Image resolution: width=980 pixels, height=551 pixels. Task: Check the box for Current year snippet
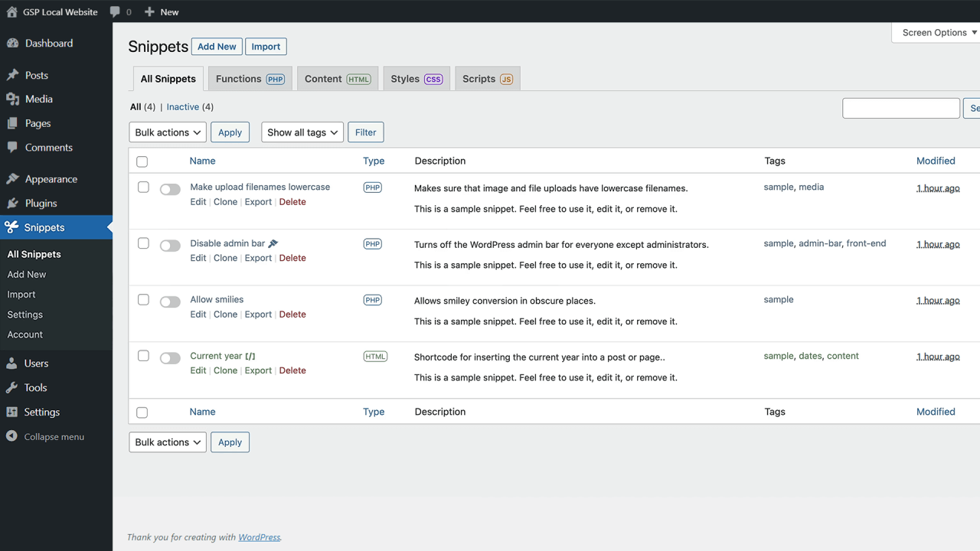[143, 356]
